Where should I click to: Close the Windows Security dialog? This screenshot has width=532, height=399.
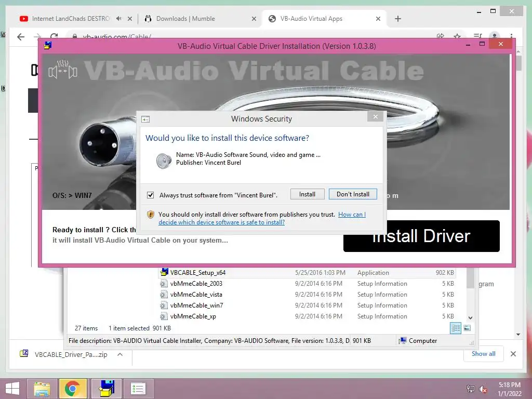coord(375,117)
